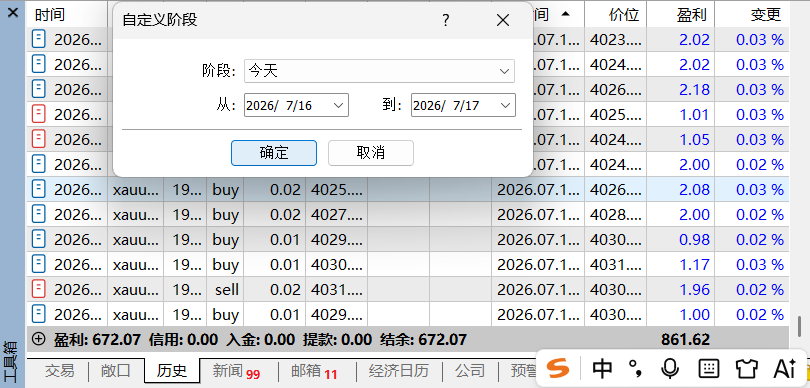Open the 从 start date picker dropdown
Viewport: 810px width, 388px height.
(296, 105)
